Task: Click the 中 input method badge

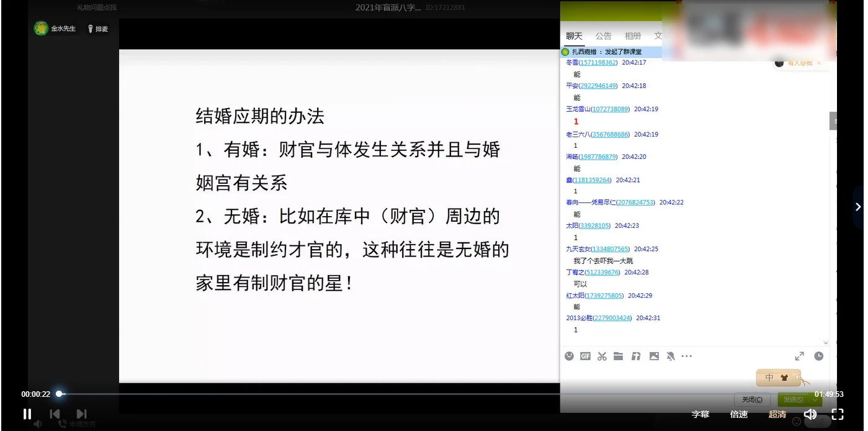Action: click(769, 378)
